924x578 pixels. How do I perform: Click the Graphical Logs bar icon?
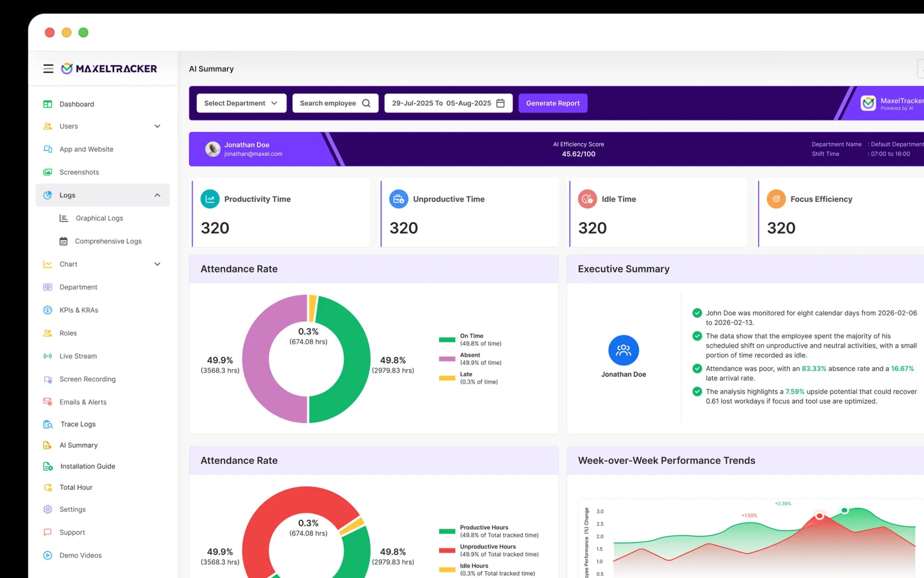coord(64,218)
